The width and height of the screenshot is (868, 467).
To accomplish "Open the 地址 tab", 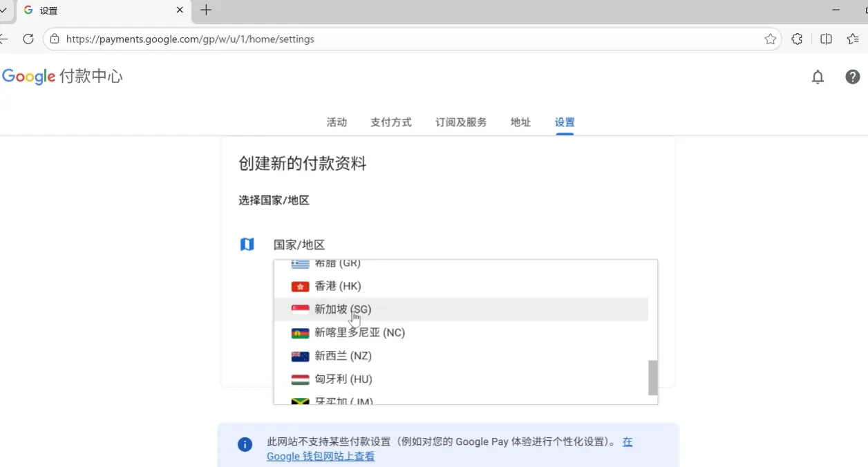I will (520, 122).
